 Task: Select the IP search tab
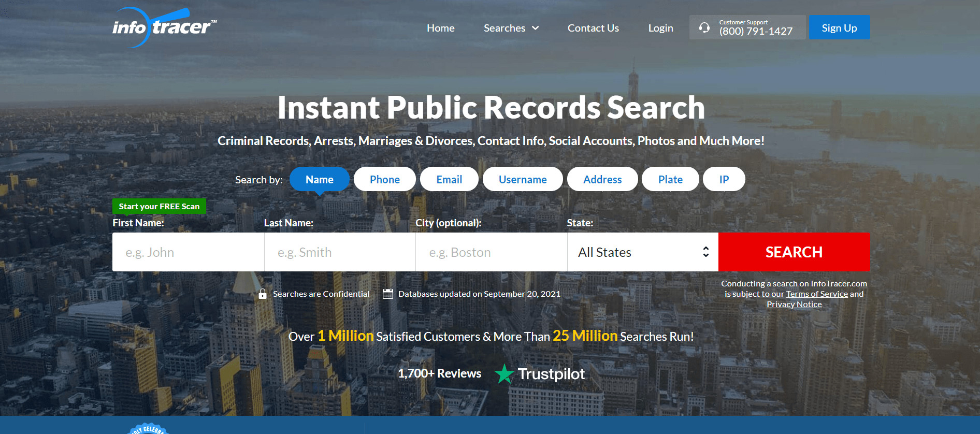click(x=724, y=179)
